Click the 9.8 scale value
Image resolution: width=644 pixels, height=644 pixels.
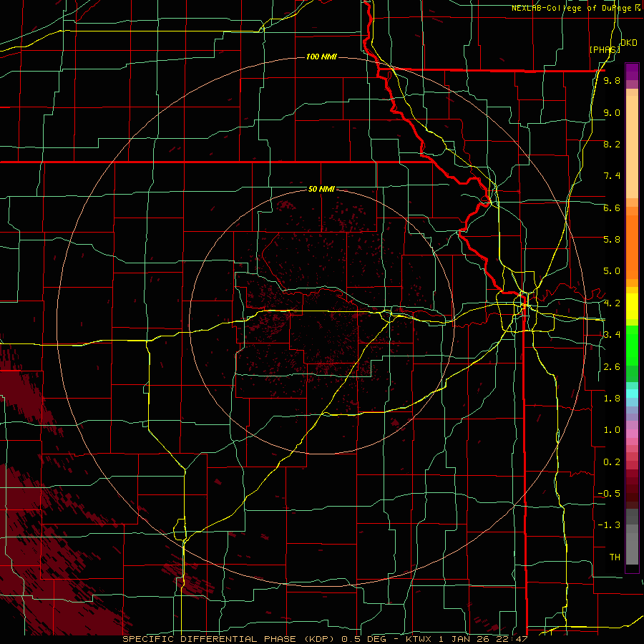point(612,80)
